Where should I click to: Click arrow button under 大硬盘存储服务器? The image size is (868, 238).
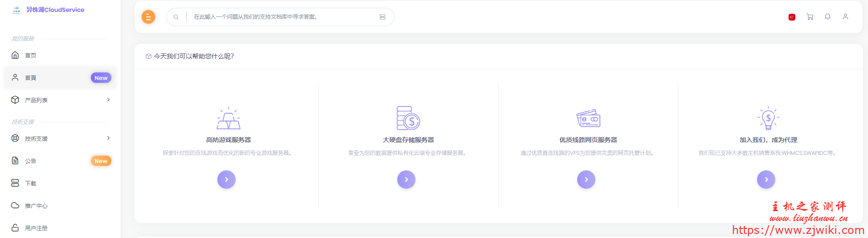point(406,180)
